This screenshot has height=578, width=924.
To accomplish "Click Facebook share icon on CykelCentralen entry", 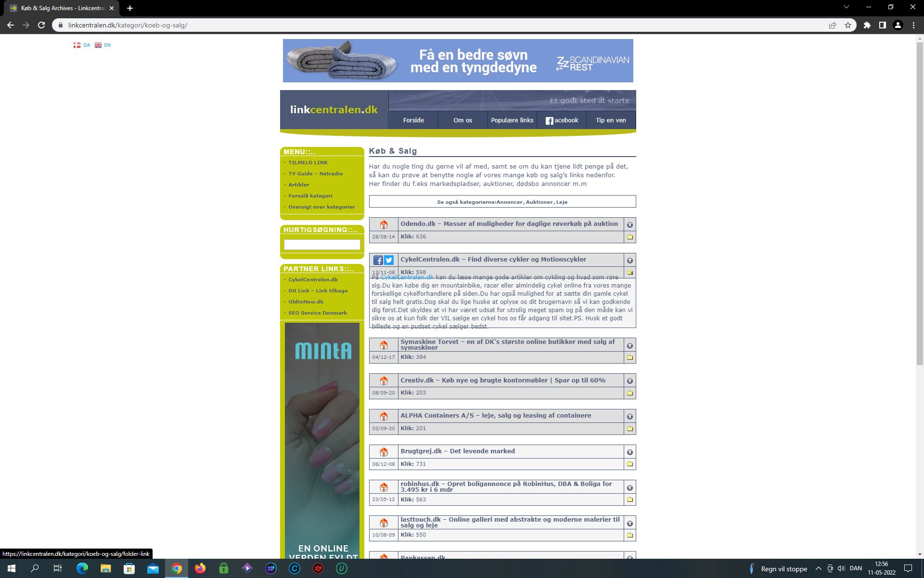I will pos(378,260).
